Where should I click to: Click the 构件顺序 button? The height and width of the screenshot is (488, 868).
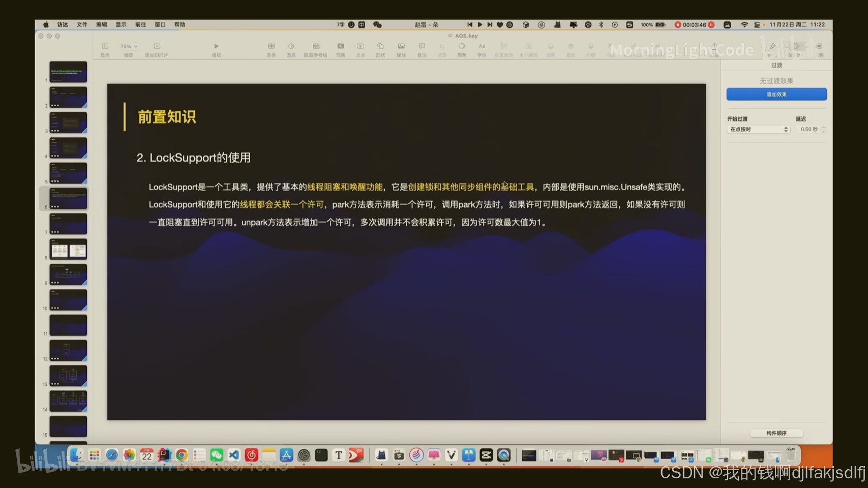click(x=776, y=433)
